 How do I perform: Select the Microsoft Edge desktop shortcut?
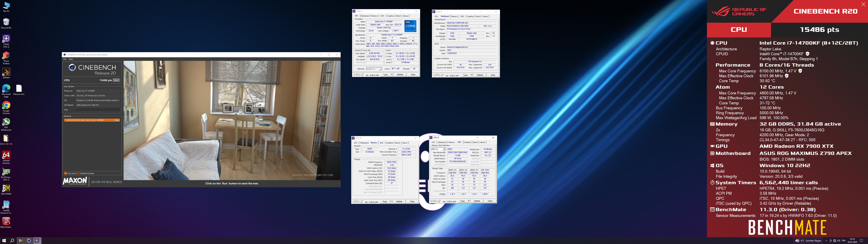tap(6, 91)
